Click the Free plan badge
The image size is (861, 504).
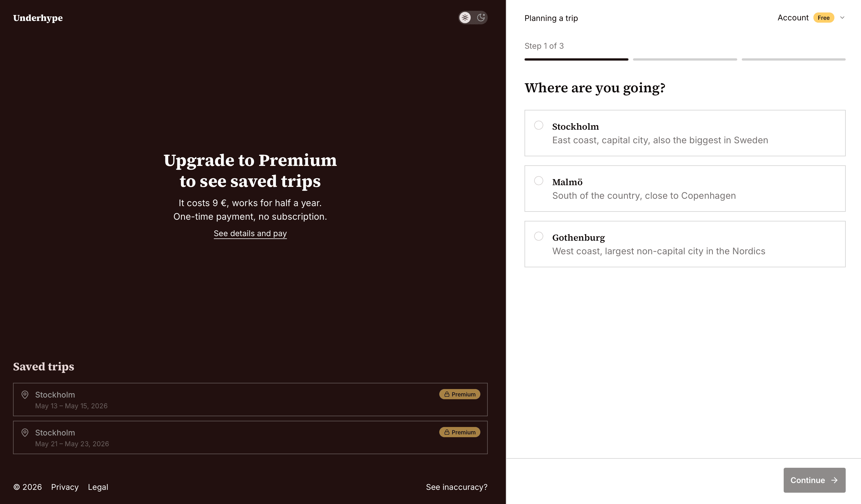click(x=823, y=18)
